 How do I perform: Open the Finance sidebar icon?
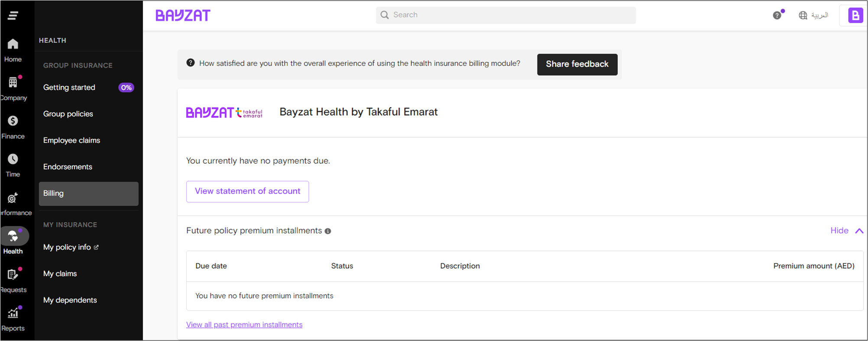13,120
